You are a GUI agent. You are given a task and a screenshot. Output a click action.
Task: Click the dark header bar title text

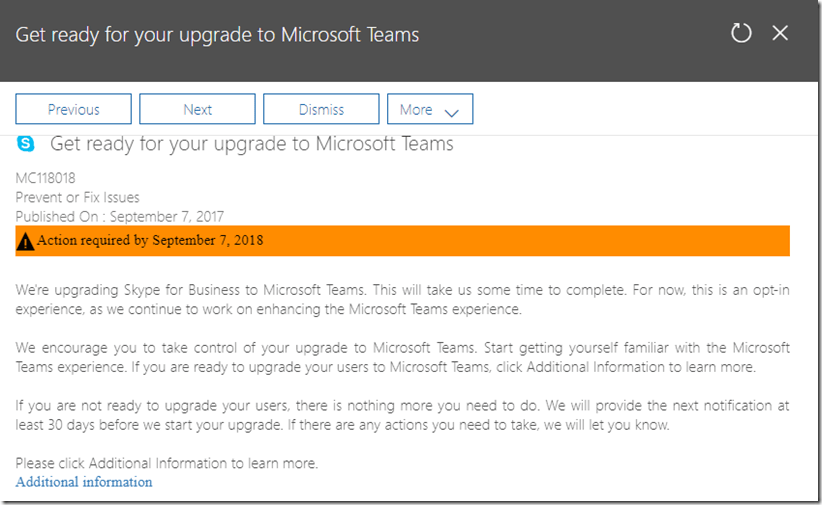(217, 34)
